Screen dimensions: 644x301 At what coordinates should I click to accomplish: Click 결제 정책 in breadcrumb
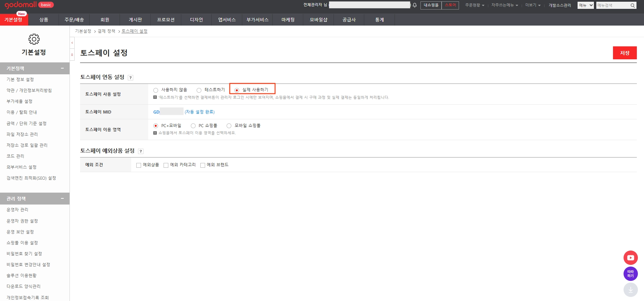point(106,31)
